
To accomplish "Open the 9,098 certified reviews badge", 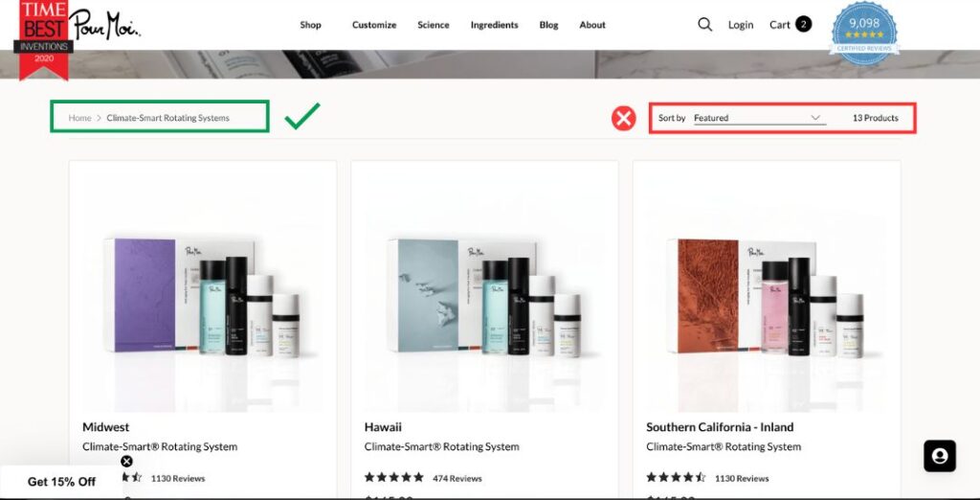I will tap(864, 34).
